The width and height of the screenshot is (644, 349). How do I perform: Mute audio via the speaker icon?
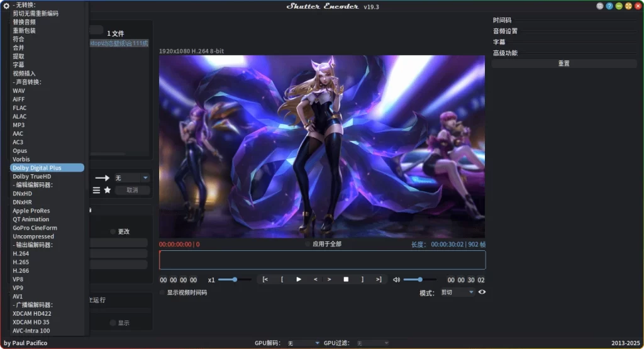[x=396, y=280]
